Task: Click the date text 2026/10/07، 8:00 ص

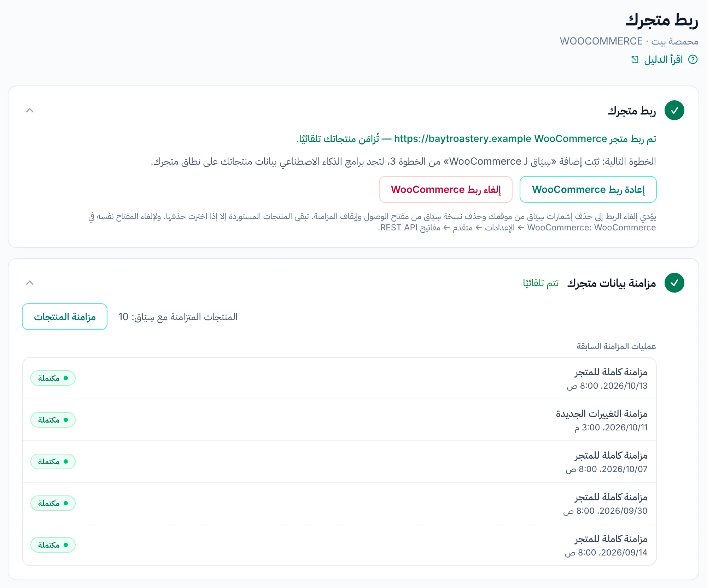Action: click(x=607, y=469)
